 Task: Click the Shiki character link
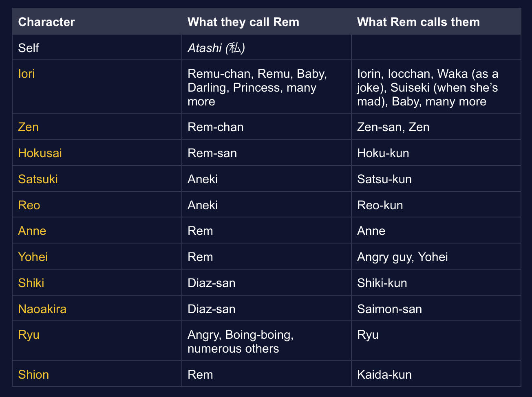point(31,283)
